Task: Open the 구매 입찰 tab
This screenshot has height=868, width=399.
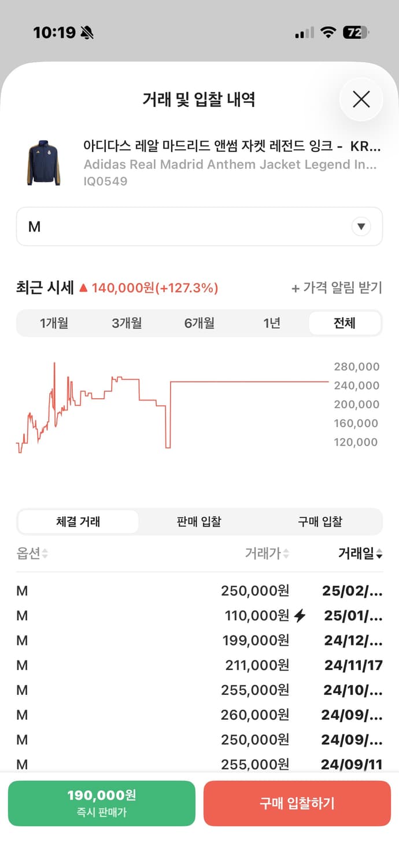Action: 320,521
